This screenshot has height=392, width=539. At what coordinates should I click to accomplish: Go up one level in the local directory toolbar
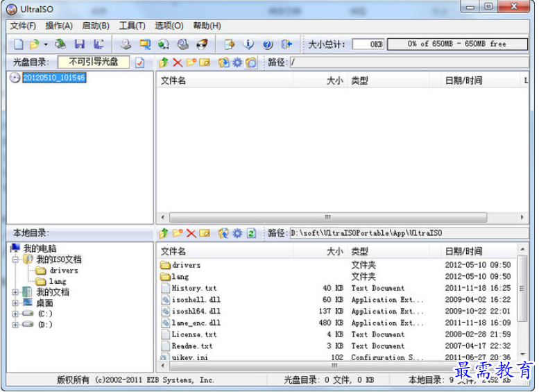[x=164, y=233]
